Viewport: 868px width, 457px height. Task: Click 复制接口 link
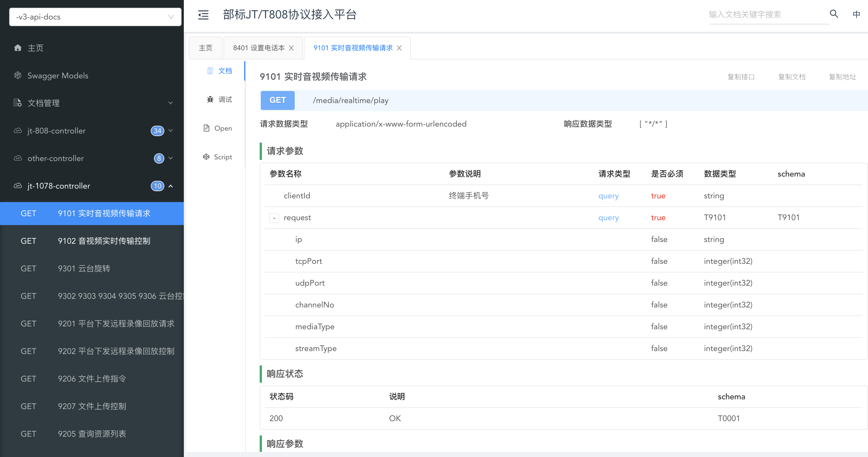(741, 77)
